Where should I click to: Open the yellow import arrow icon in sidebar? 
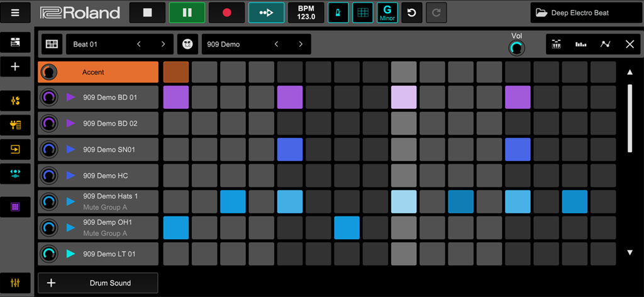pyautogui.click(x=15, y=149)
